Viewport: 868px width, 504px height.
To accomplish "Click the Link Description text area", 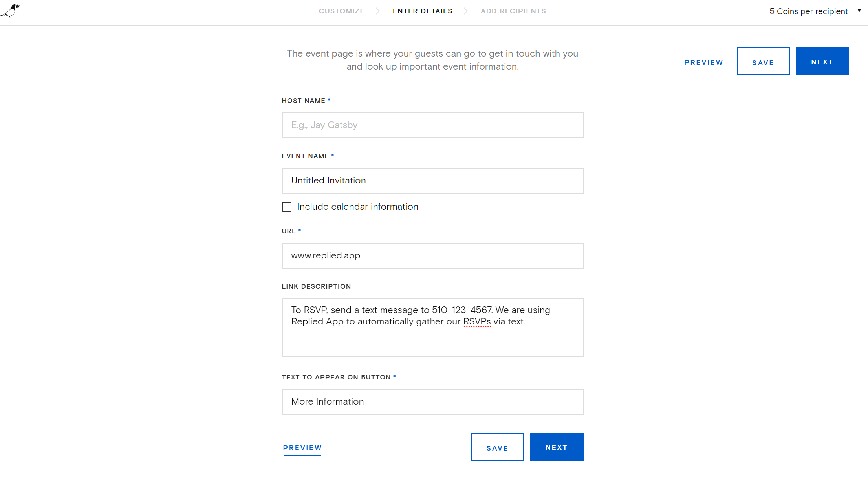I will pyautogui.click(x=433, y=328).
